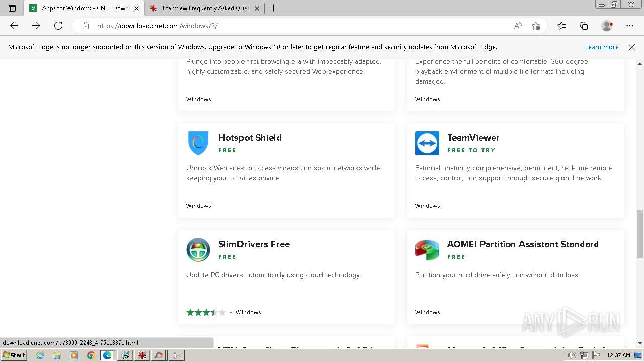Click the page scrollbar down arrow
Screen dimensions: 644x362
tap(640, 343)
